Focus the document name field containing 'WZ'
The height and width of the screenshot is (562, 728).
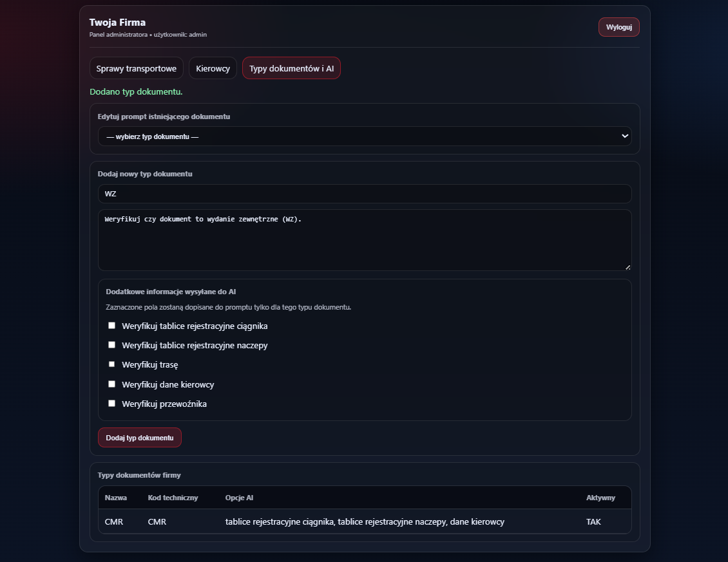(365, 194)
